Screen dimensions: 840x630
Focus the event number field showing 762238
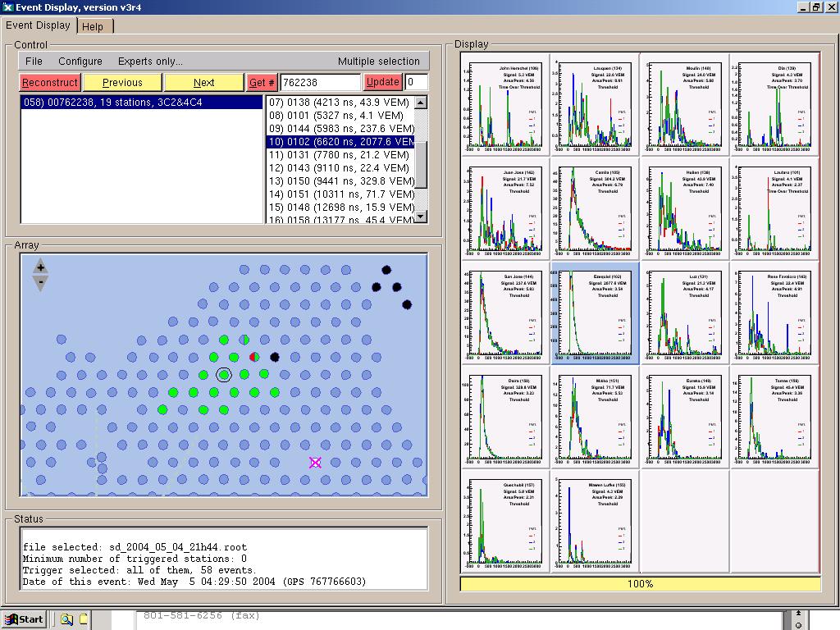point(321,83)
